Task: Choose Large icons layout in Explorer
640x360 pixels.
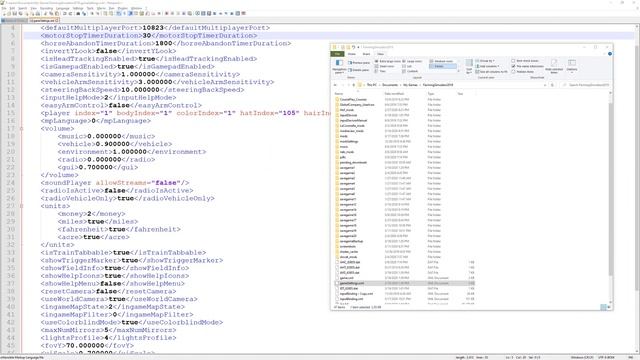Action: 413,61
